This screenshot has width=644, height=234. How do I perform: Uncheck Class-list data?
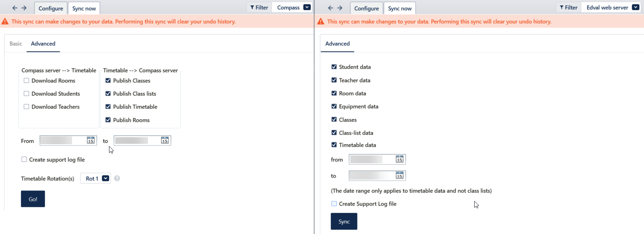click(334, 133)
